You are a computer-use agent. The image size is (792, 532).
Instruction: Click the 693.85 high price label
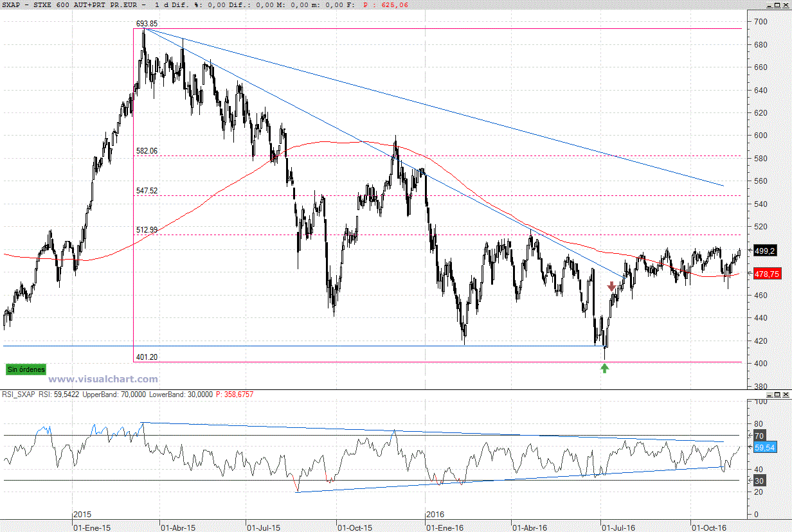click(147, 24)
